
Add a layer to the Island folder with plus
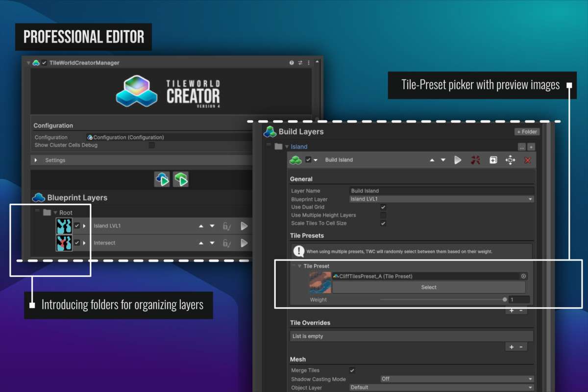coord(531,147)
